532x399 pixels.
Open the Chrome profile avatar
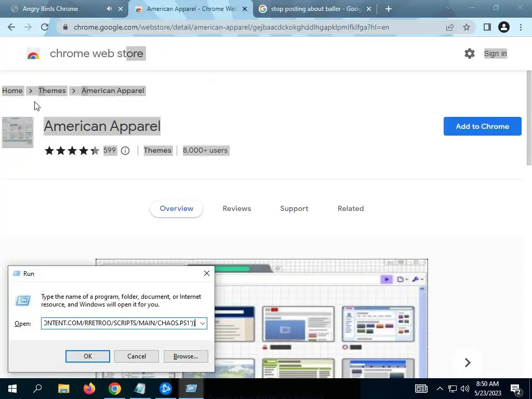coord(504,27)
